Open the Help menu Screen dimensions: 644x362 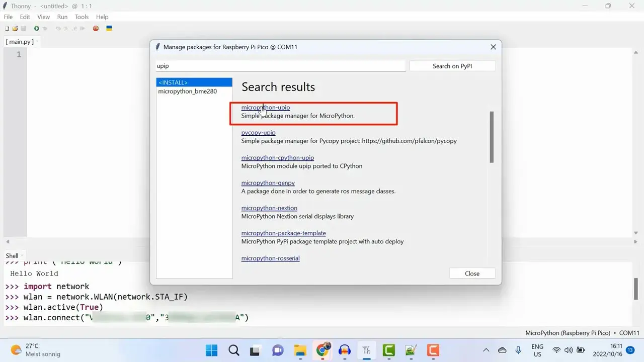tap(102, 17)
